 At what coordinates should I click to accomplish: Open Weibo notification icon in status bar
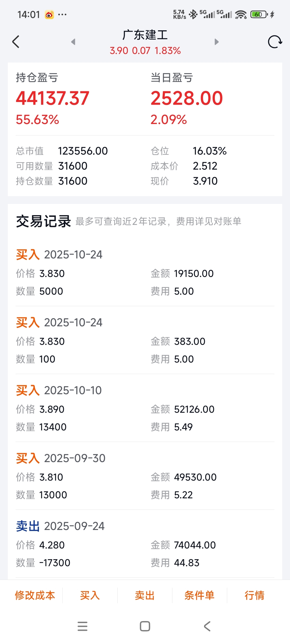[49, 14]
